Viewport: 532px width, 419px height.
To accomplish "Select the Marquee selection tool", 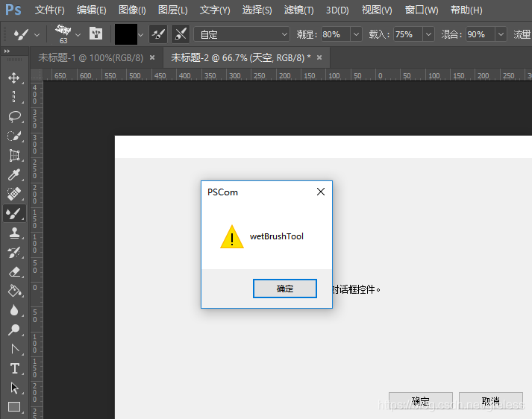I will tap(14, 97).
